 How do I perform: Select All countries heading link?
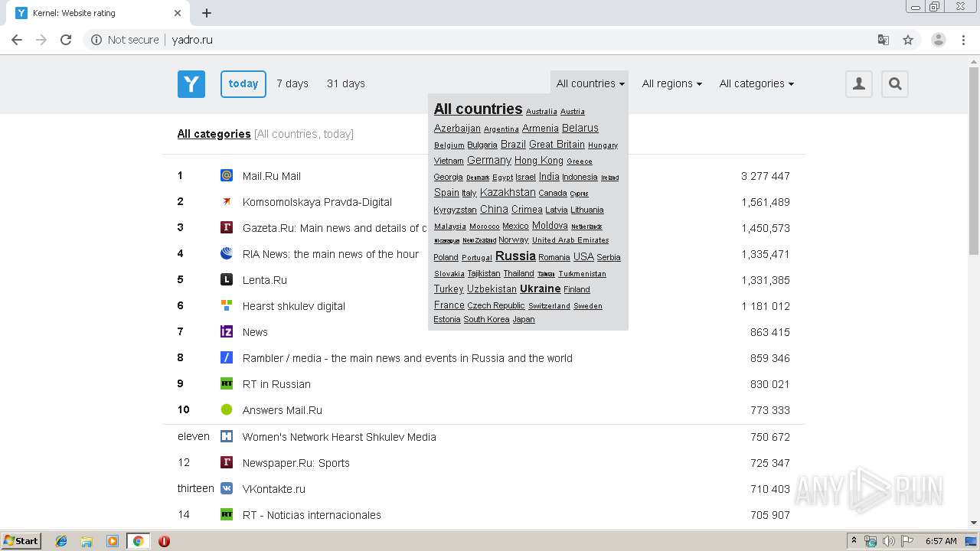[x=478, y=109]
